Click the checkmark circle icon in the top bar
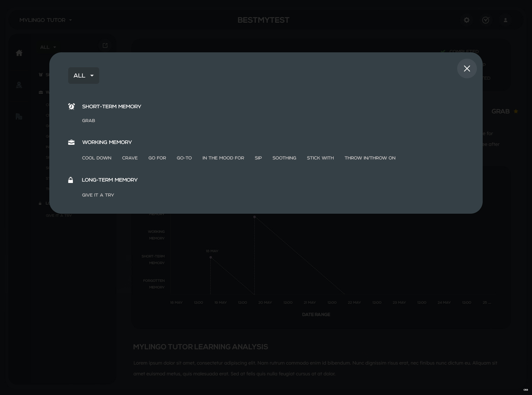 pyautogui.click(x=486, y=20)
